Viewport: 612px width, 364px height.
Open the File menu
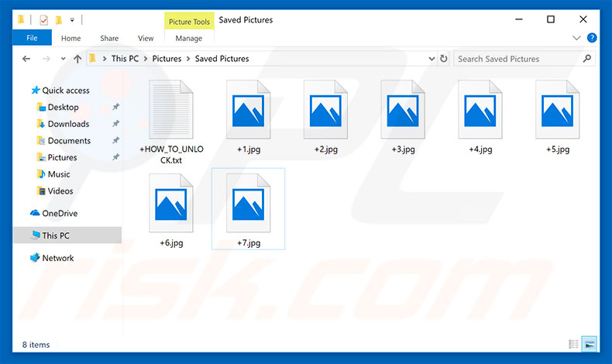(x=33, y=38)
